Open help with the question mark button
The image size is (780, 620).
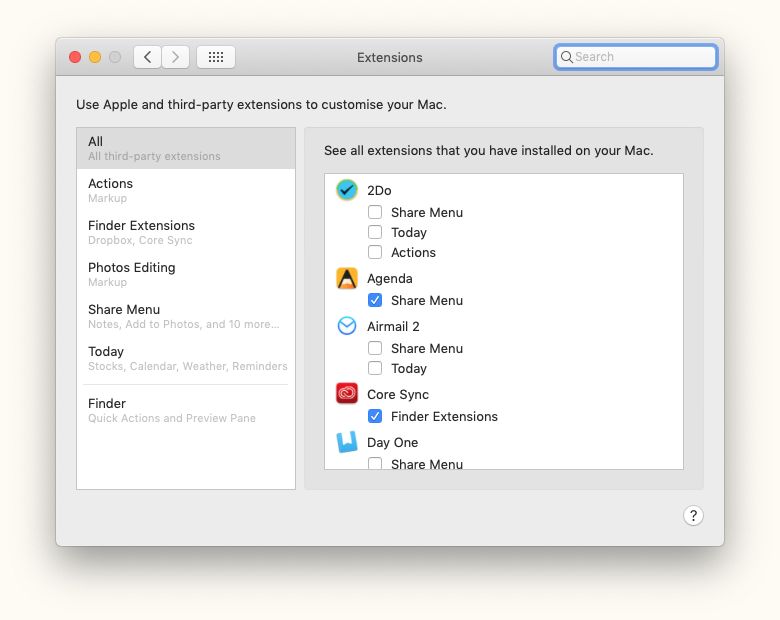[x=693, y=516]
